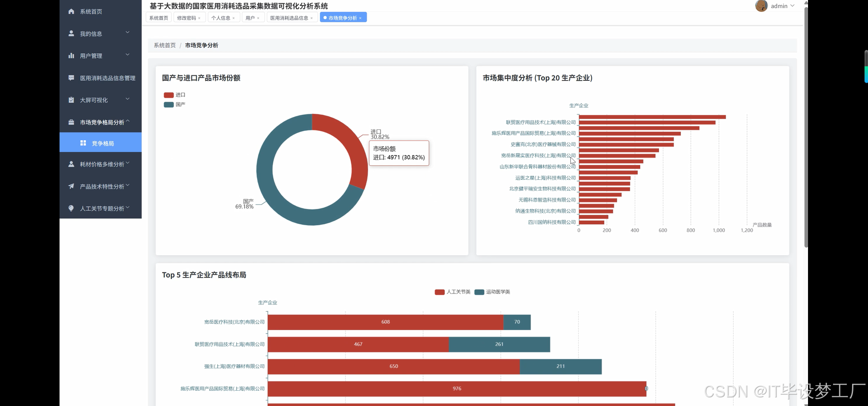
Task: Click the bar-chart icon beside 用户管理
Action: [71, 55]
